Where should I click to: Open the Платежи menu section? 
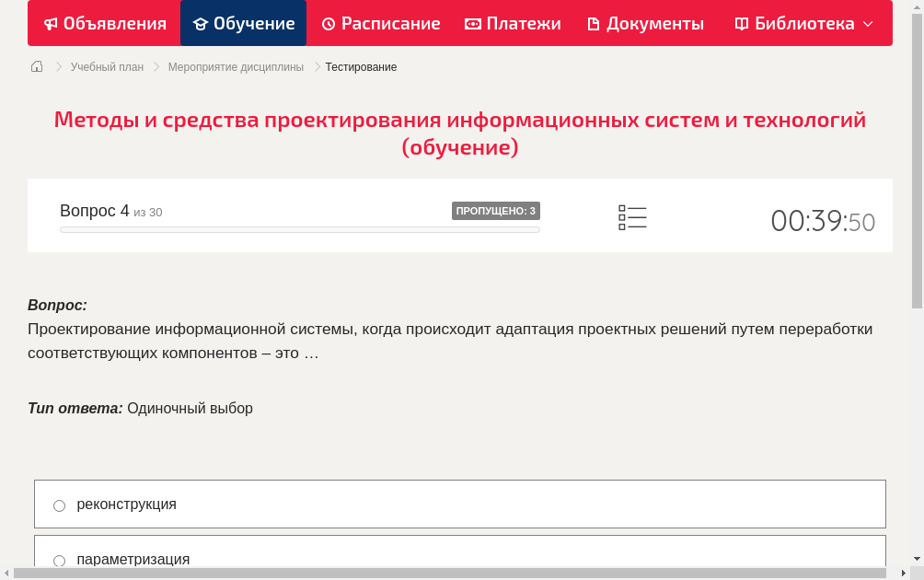(x=513, y=23)
